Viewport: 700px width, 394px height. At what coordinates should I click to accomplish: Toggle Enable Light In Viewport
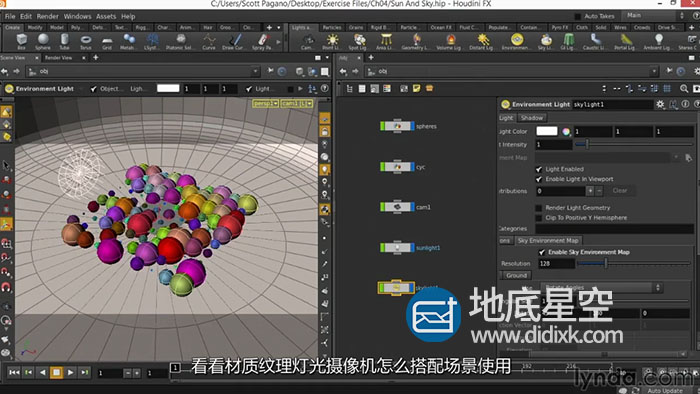(x=539, y=179)
